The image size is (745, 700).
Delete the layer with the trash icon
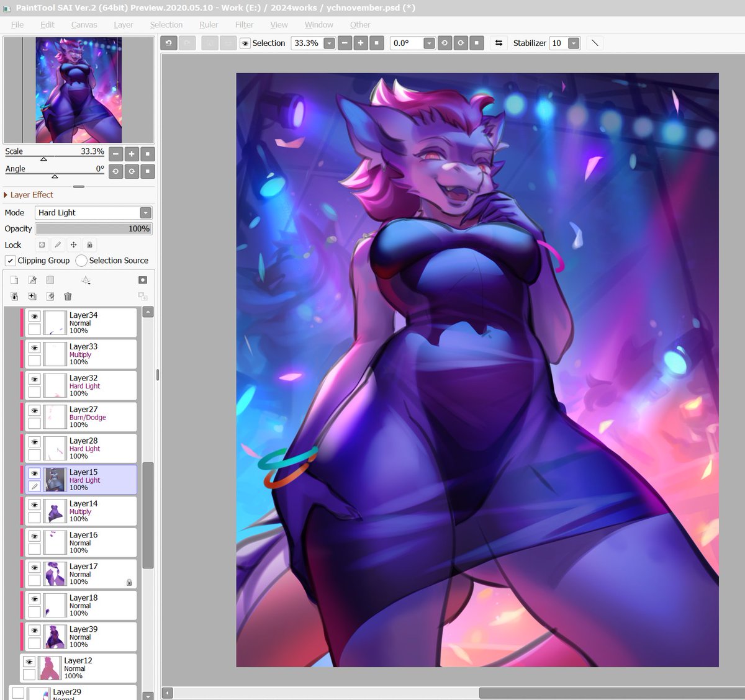(x=68, y=297)
